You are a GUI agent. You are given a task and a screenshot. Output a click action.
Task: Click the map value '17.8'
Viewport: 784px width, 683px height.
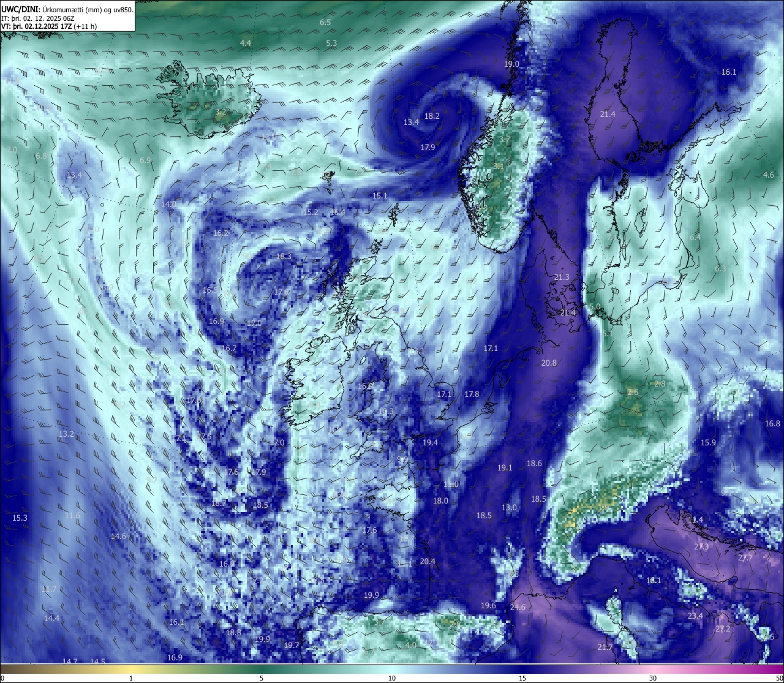pyautogui.click(x=472, y=394)
